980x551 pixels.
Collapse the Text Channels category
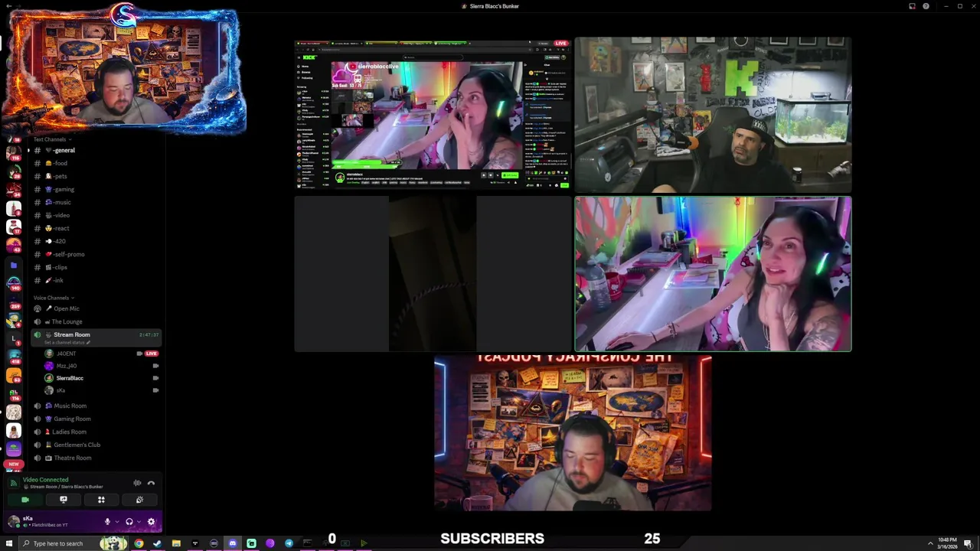click(52, 139)
